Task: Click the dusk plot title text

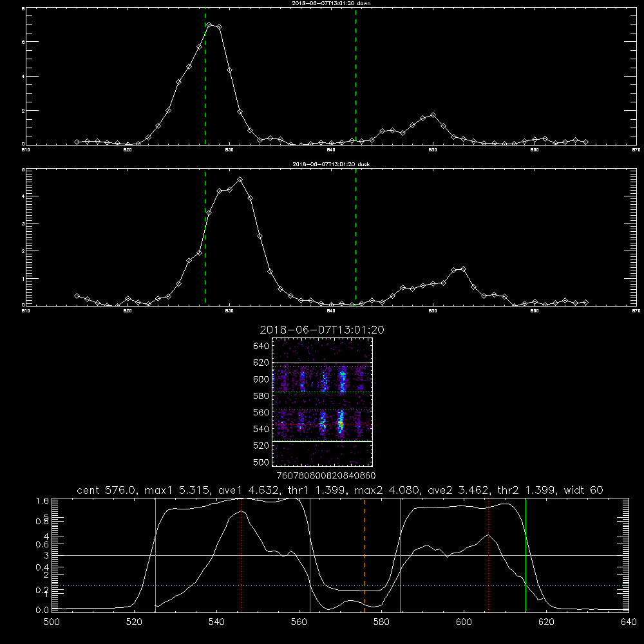Action: click(x=332, y=164)
